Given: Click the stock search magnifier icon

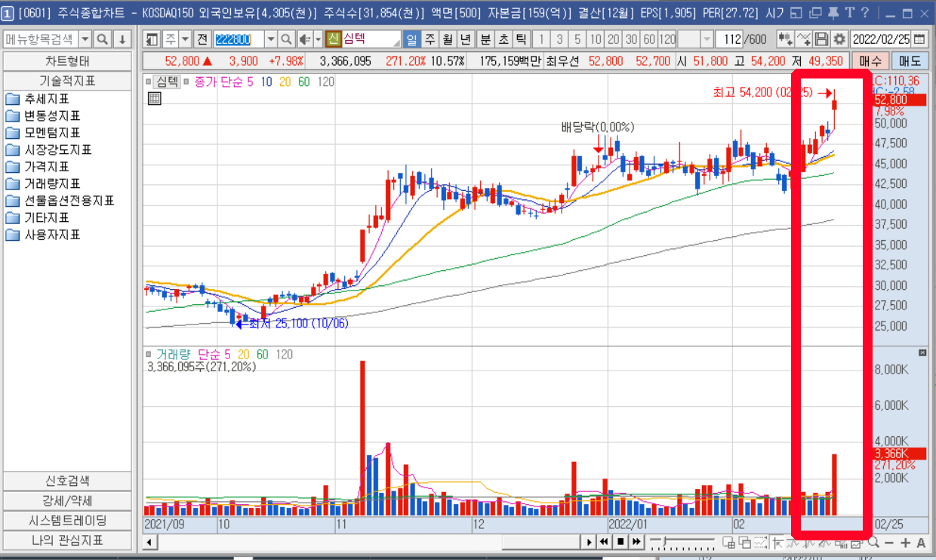Looking at the screenshot, I should click(287, 39).
